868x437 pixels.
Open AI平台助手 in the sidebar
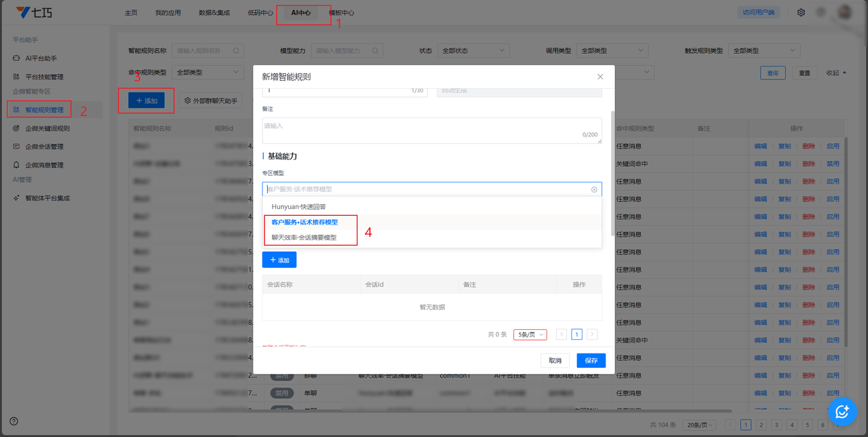pyautogui.click(x=41, y=58)
